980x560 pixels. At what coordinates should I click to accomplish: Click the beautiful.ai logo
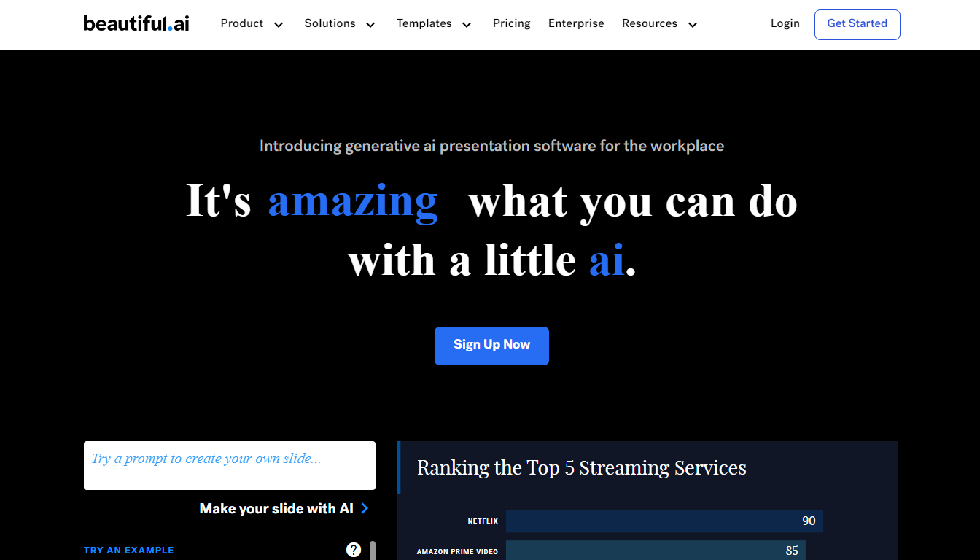click(x=136, y=23)
